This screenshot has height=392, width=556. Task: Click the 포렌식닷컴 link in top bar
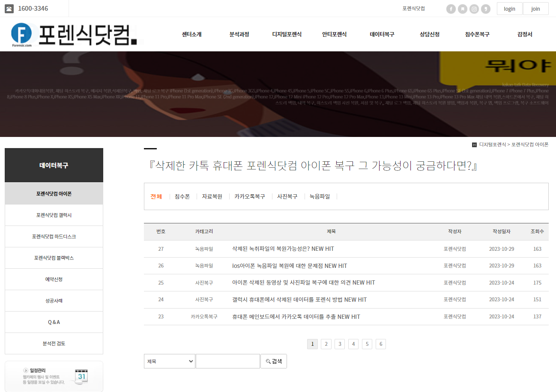pos(413,9)
